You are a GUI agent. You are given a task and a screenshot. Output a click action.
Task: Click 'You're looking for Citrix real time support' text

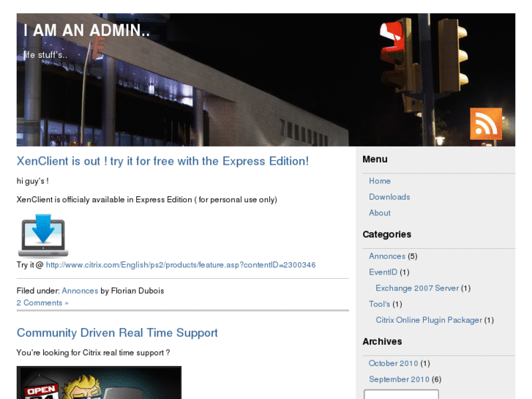[x=93, y=353]
